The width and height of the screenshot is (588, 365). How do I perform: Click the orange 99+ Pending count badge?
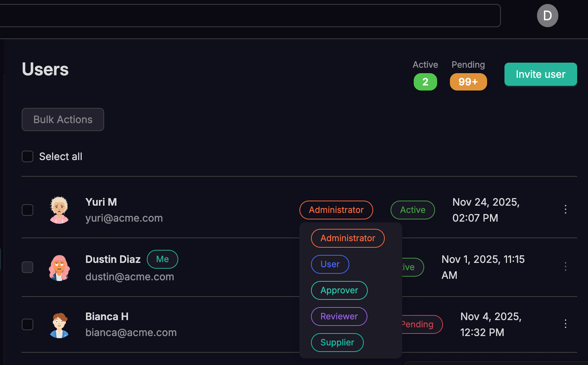468,82
